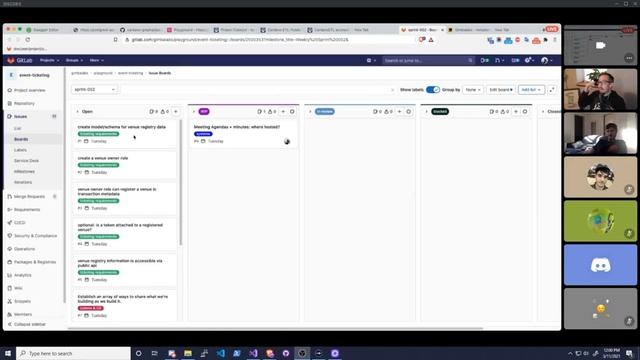Open the create new plus dropdown in navbar

(x=371, y=60)
